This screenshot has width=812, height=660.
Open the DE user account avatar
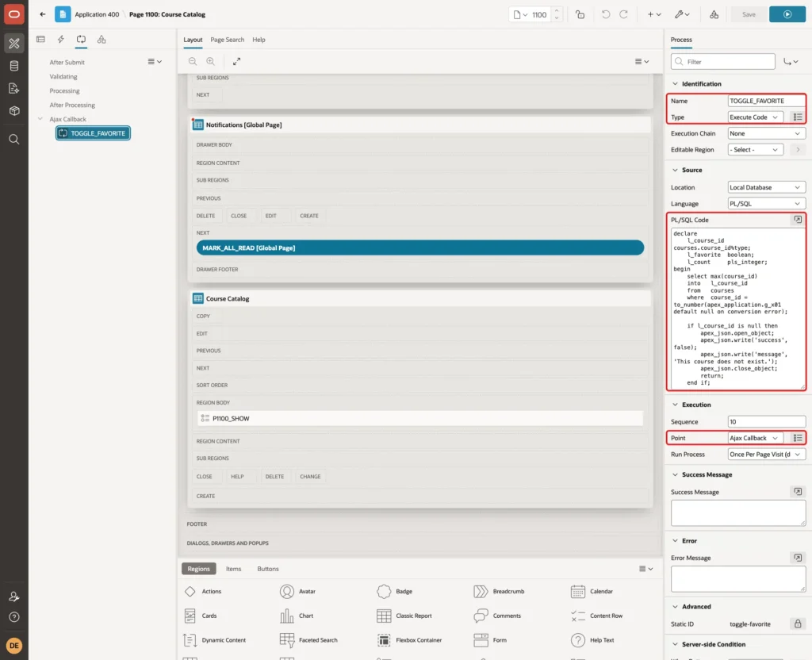(14, 646)
